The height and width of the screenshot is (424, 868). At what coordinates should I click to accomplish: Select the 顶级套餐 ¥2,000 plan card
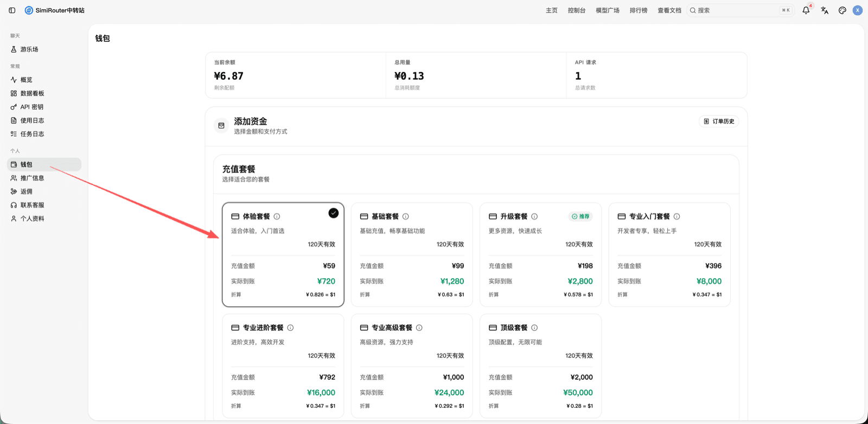point(541,366)
